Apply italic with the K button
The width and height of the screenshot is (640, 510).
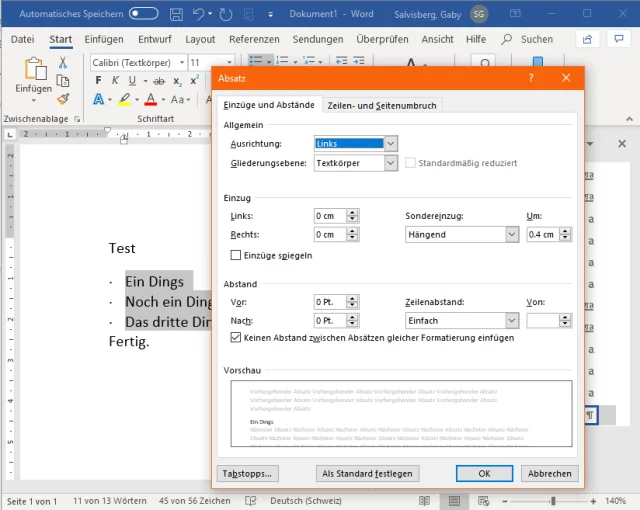click(x=116, y=81)
